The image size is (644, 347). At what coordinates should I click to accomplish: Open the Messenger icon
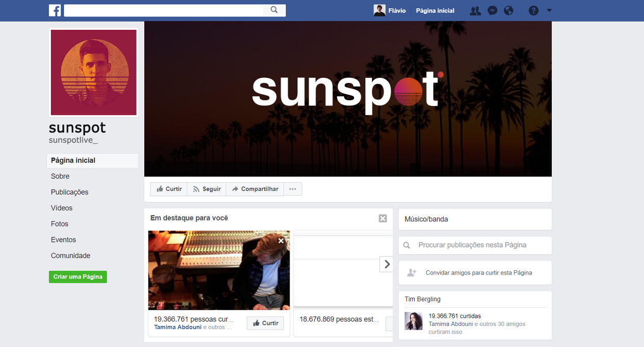coord(493,11)
